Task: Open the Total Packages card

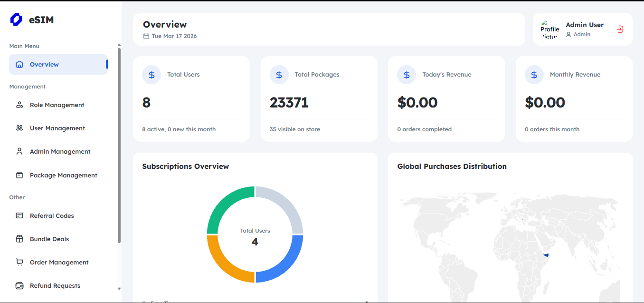Action: 319,98
